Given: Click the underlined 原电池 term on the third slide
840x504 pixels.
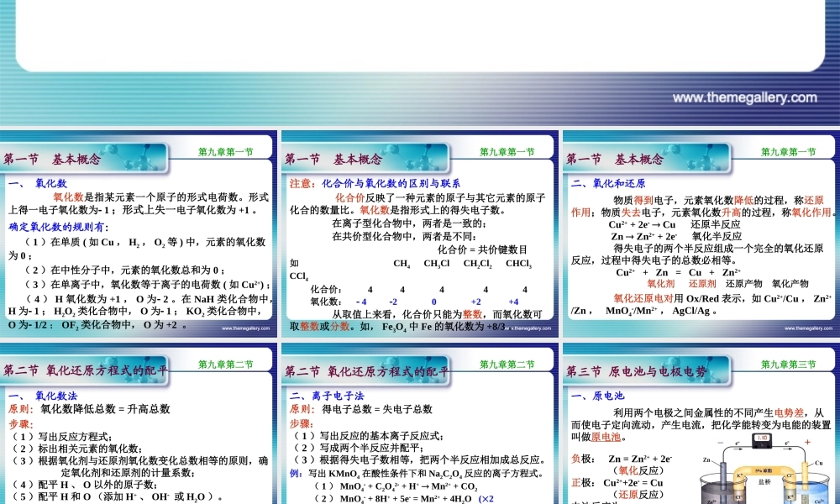Looking at the screenshot, I should (607, 438).
